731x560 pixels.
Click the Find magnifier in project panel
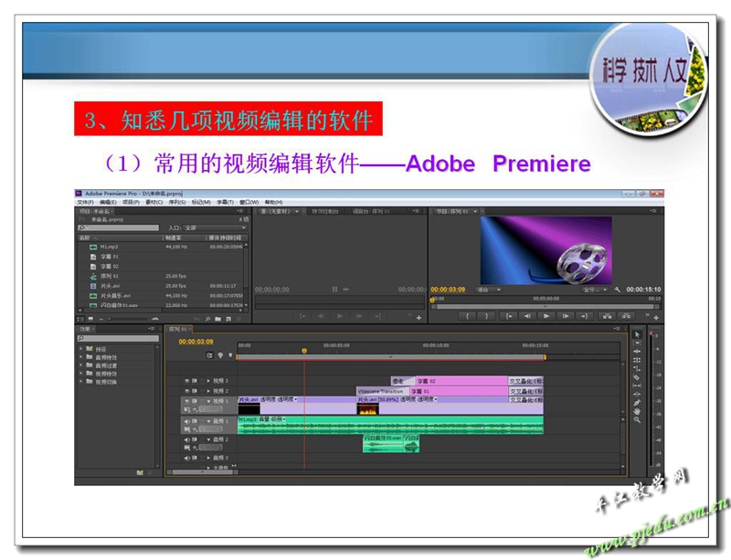(208, 319)
